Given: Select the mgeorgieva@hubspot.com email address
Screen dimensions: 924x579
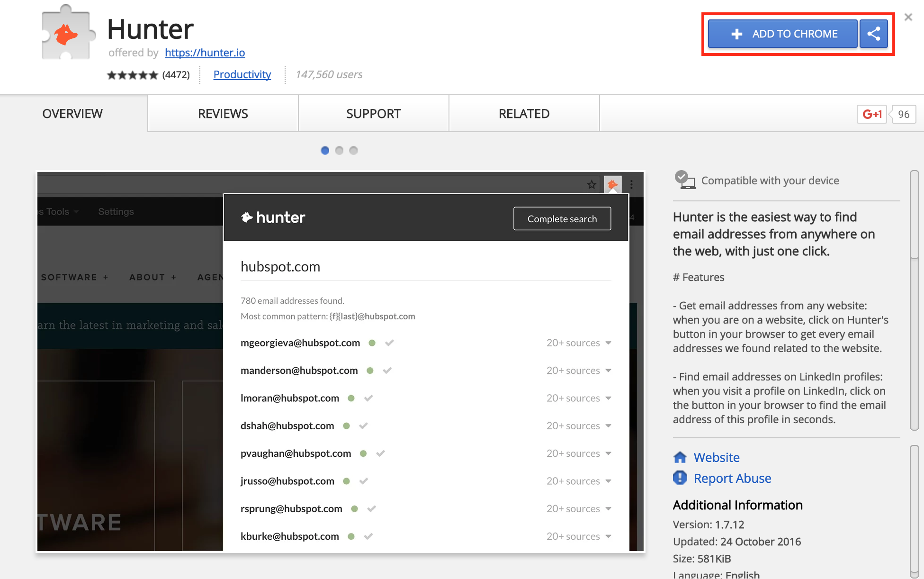Looking at the screenshot, I should [x=300, y=343].
